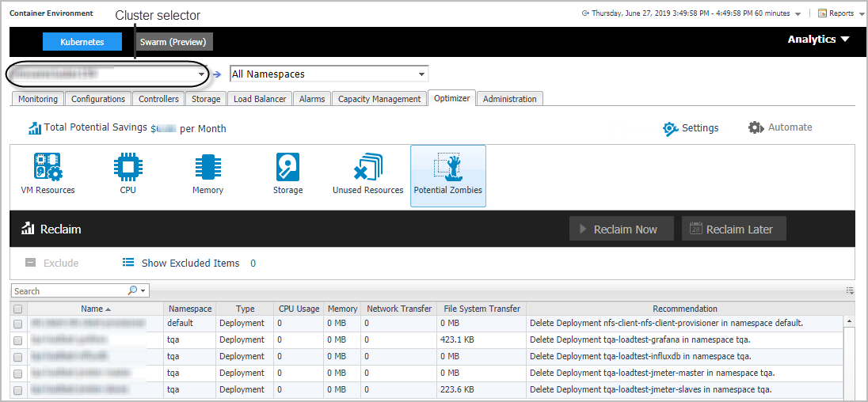868x402 pixels.
Task: Click the Potential Zombies icon
Action: point(447,168)
